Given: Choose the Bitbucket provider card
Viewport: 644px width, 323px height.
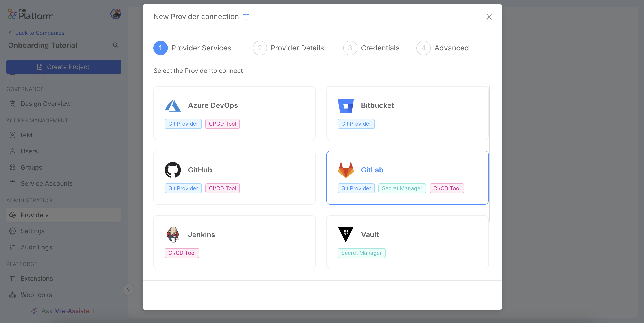Looking at the screenshot, I should (x=407, y=113).
